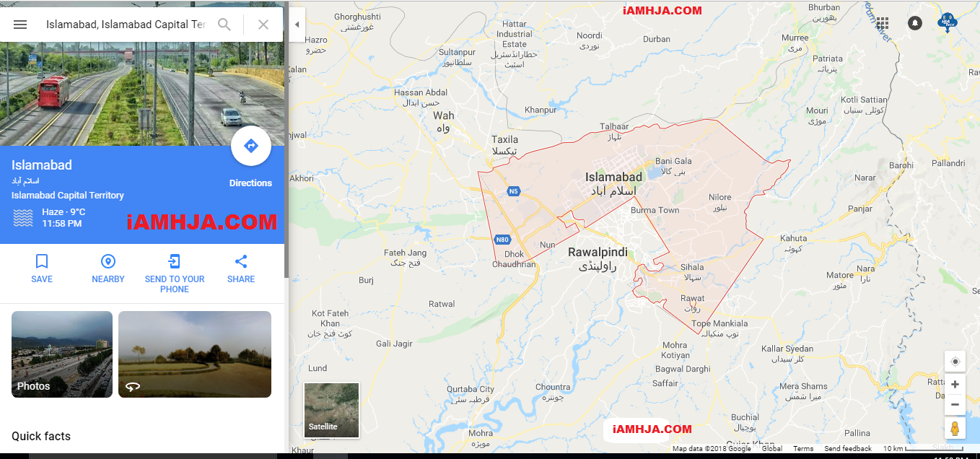Screen dimensions: 980x459
Task: Save Islamabad with the bookmark icon
Action: point(42,268)
